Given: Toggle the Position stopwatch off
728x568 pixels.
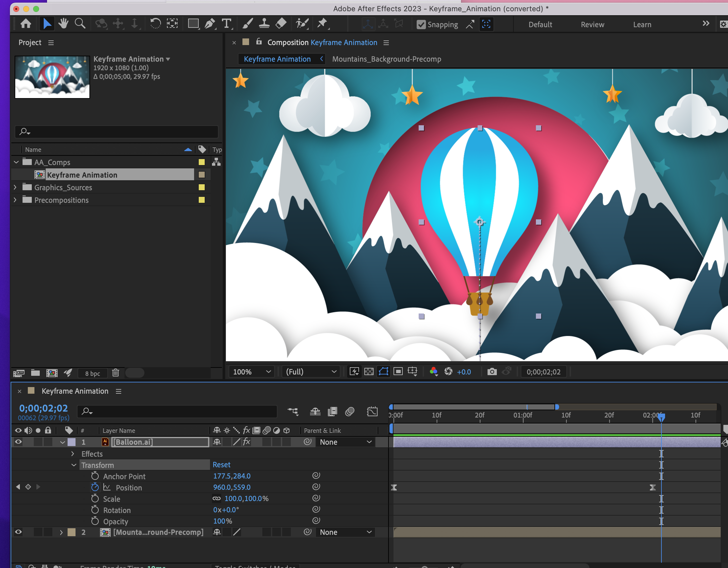Looking at the screenshot, I should [95, 487].
